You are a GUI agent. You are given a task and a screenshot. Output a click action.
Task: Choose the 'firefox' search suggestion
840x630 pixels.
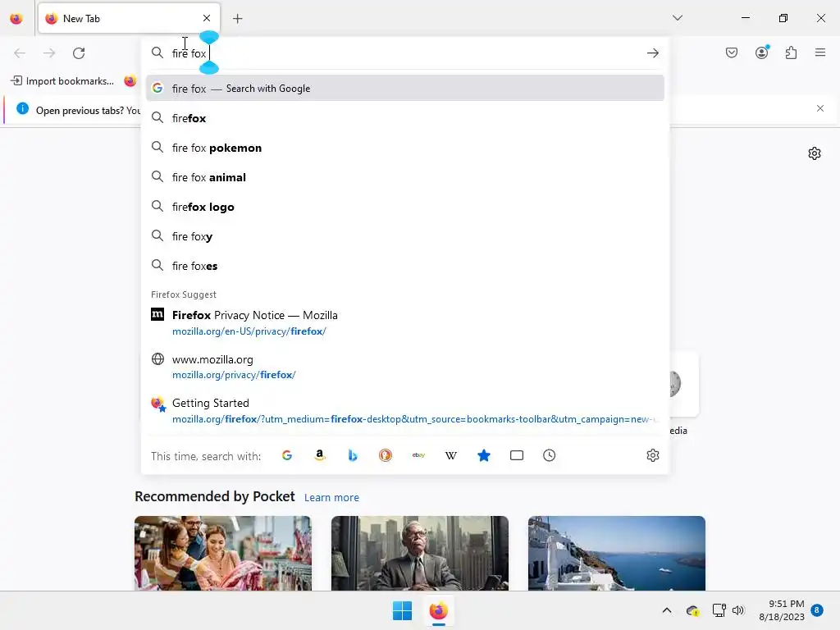point(405,118)
